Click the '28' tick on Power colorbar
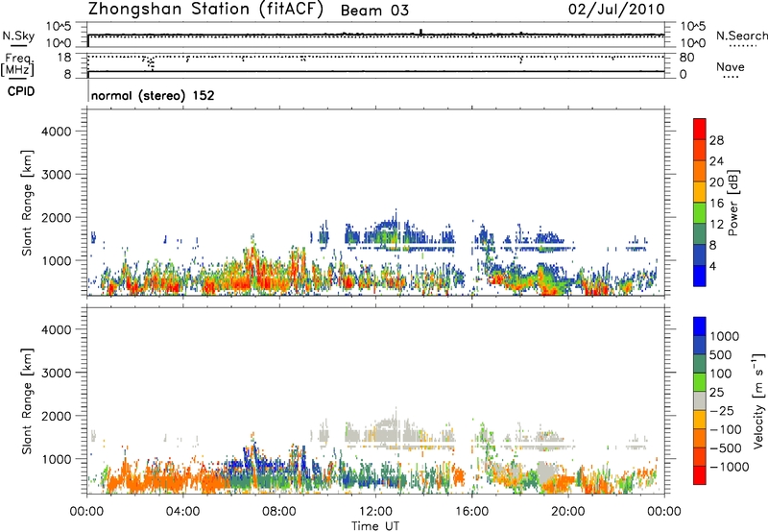The width and height of the screenshot is (768, 532). 716,140
